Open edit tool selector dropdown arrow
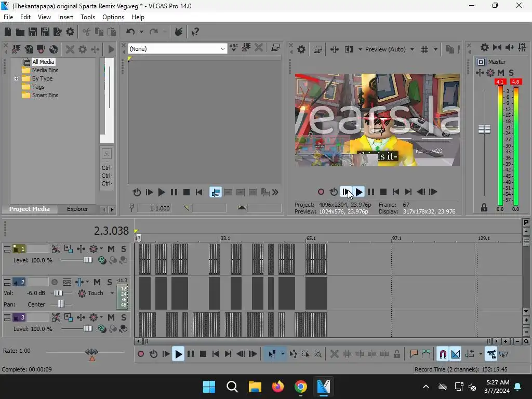The image size is (532, 399). 282,354
